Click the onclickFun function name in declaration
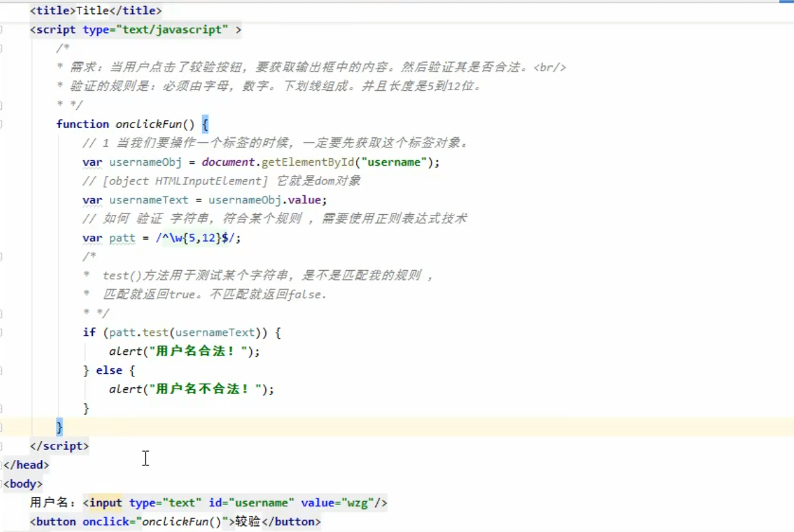The width and height of the screenshot is (794, 532). pos(148,124)
